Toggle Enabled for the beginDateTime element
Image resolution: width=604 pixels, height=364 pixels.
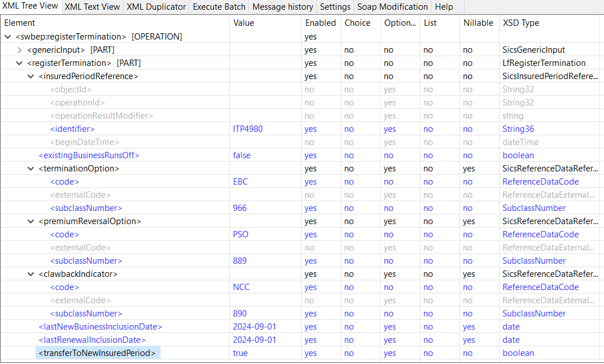309,142
